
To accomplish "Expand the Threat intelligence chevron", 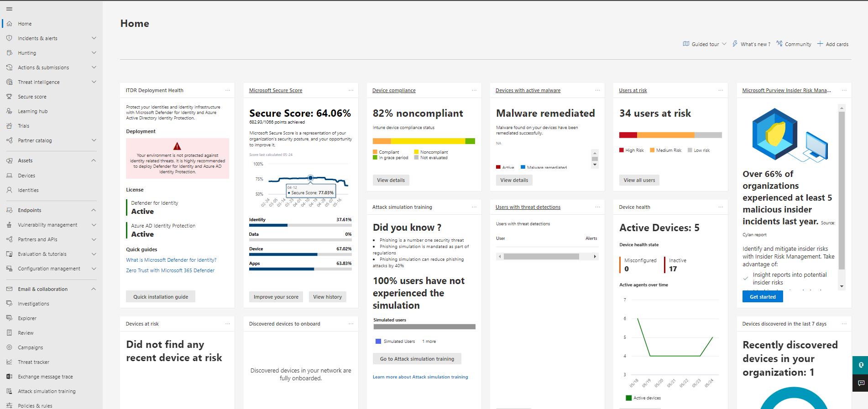I will 94,82.
